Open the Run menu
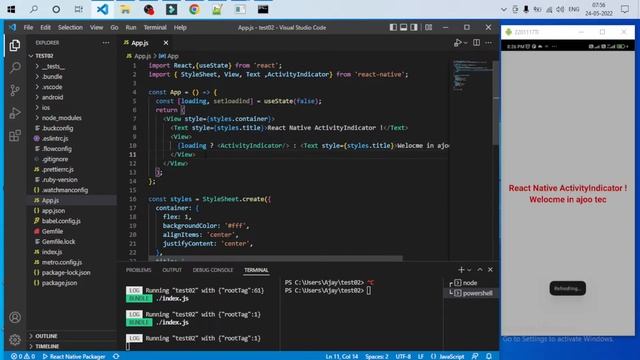Viewport: 640px width, 360px height. coord(131,27)
